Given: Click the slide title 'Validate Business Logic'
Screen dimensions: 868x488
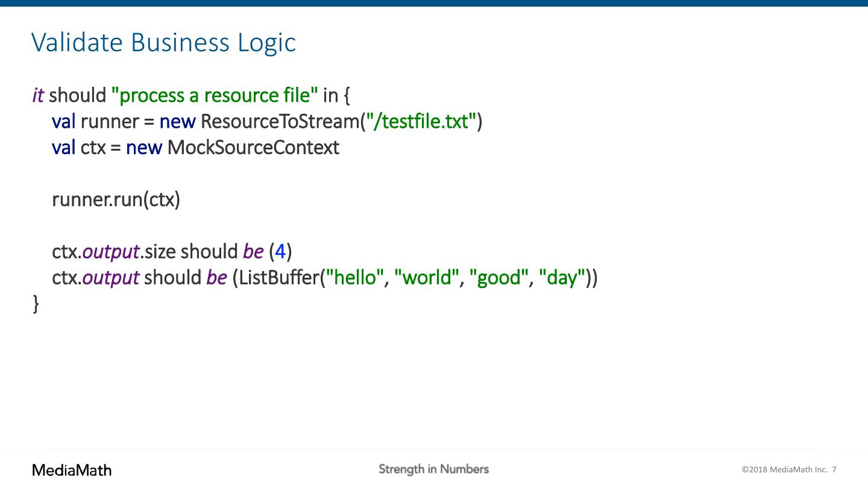Looking at the screenshot, I should click(163, 43).
